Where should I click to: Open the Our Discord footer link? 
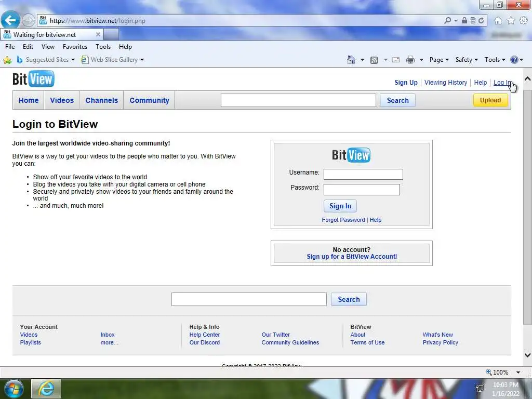205,342
